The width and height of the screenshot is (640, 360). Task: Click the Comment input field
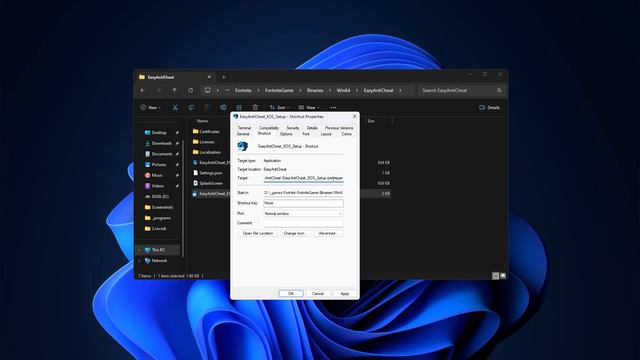[303, 223]
